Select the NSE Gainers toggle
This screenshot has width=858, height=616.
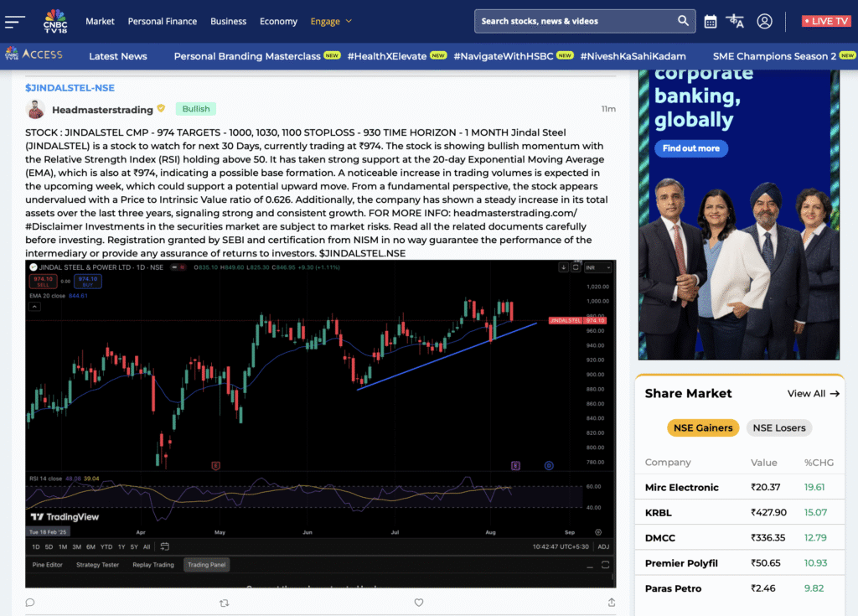703,427
